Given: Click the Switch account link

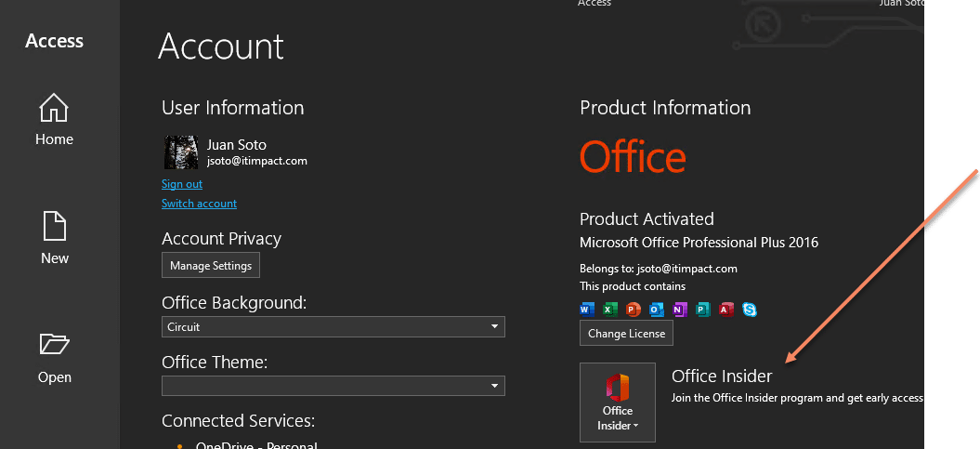Looking at the screenshot, I should click(x=199, y=204).
